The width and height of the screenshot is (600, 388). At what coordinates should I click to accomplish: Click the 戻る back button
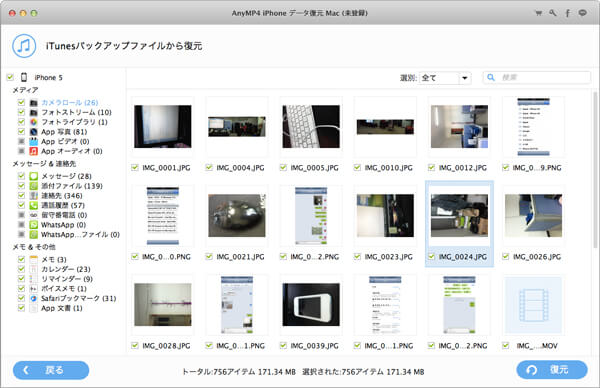[x=51, y=370]
